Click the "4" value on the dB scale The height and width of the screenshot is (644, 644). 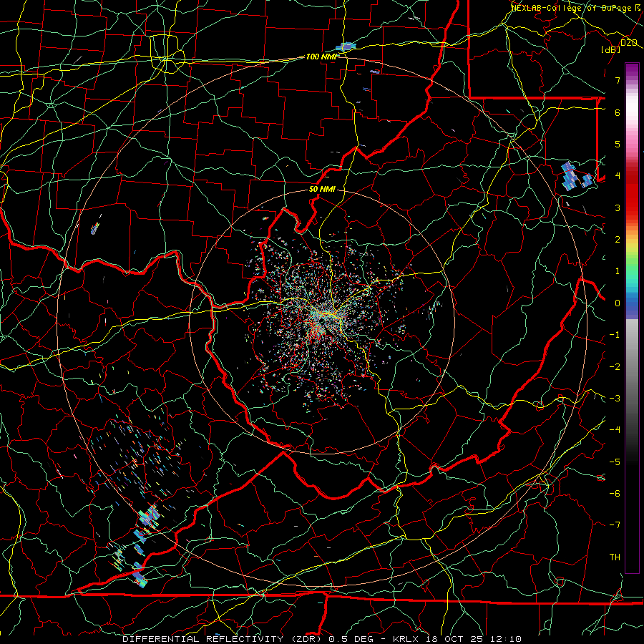coord(618,176)
